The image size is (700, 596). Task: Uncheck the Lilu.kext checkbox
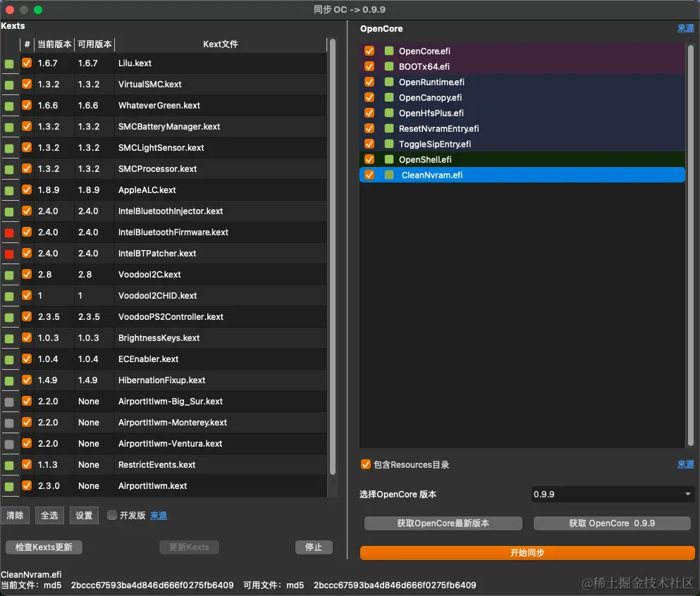pyautogui.click(x=27, y=63)
